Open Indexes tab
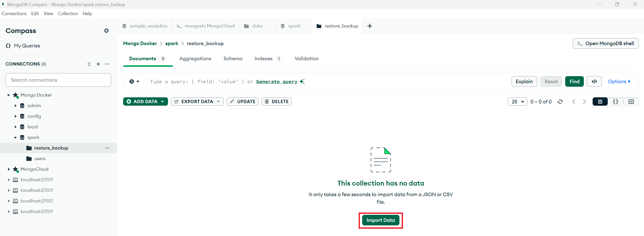This screenshot has width=644, height=236. [268, 59]
